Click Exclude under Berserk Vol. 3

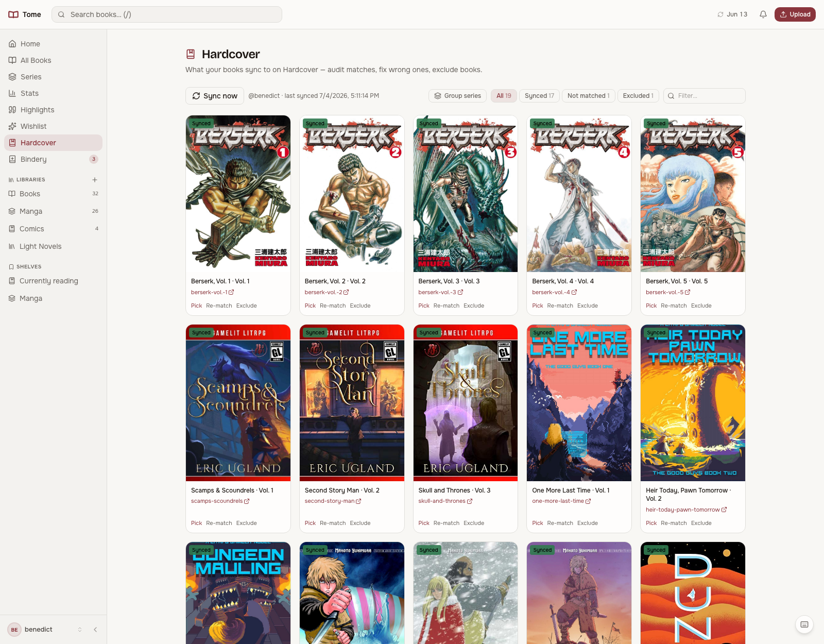point(474,306)
